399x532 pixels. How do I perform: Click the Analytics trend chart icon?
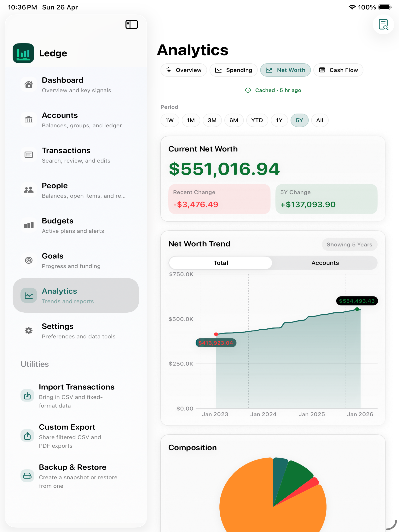29,295
